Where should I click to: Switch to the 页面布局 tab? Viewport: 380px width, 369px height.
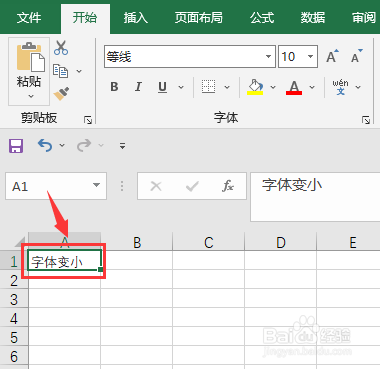(x=199, y=17)
